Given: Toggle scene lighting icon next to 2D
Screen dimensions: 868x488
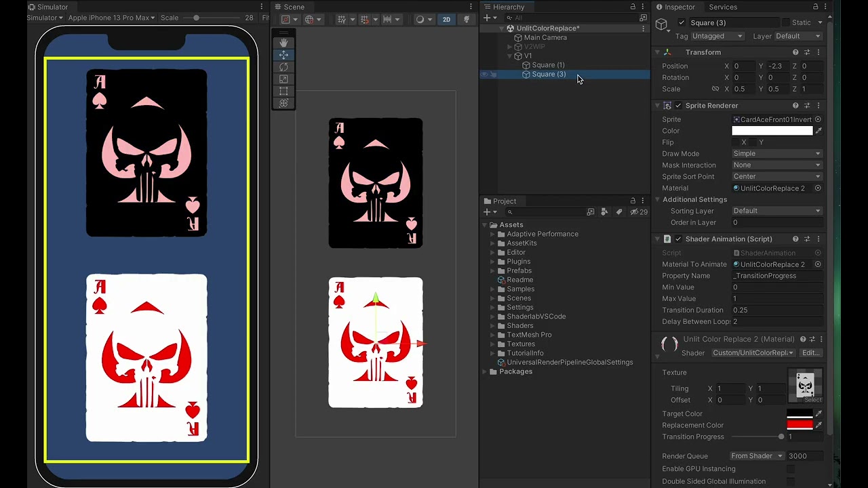Looking at the screenshot, I should (467, 19).
